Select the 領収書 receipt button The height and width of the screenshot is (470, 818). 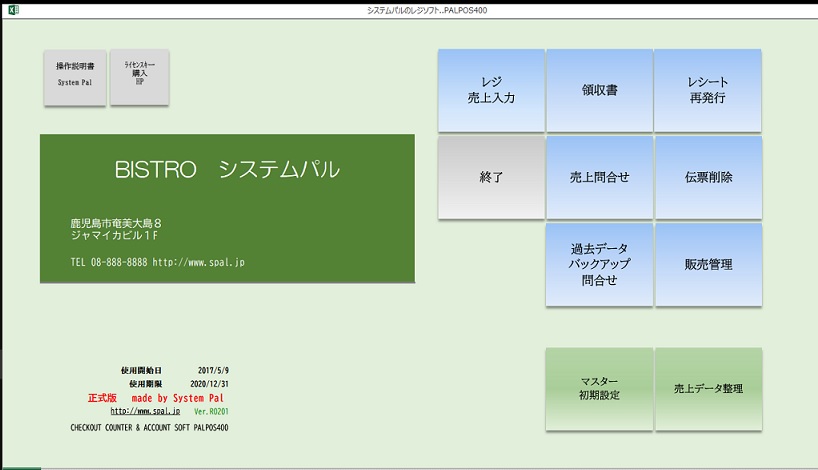click(599, 91)
